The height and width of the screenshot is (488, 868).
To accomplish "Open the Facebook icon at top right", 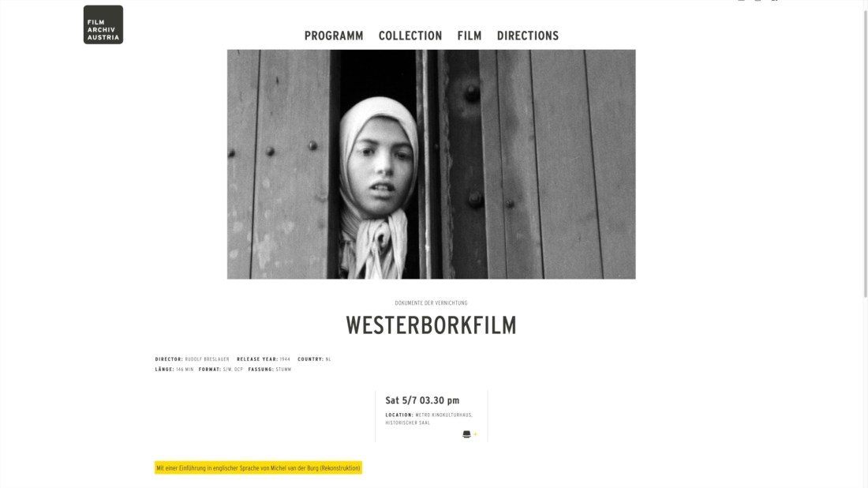I will (775, 1).
